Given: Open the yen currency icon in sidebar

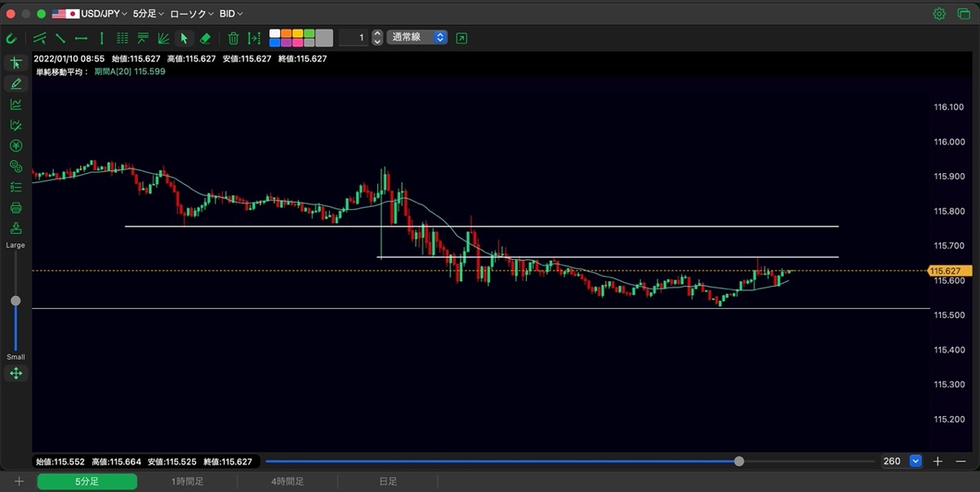Looking at the screenshot, I should pyautogui.click(x=16, y=145).
